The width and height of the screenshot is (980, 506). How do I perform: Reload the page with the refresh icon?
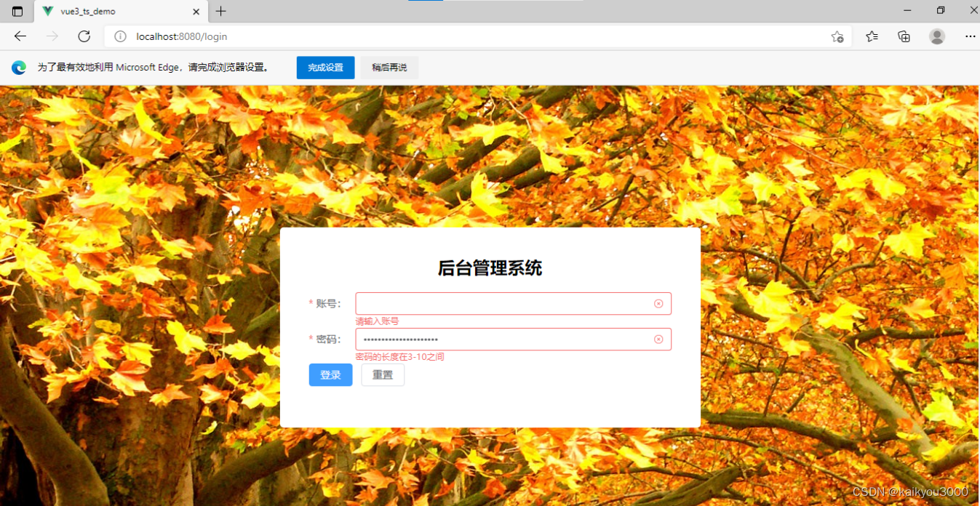tap(83, 36)
